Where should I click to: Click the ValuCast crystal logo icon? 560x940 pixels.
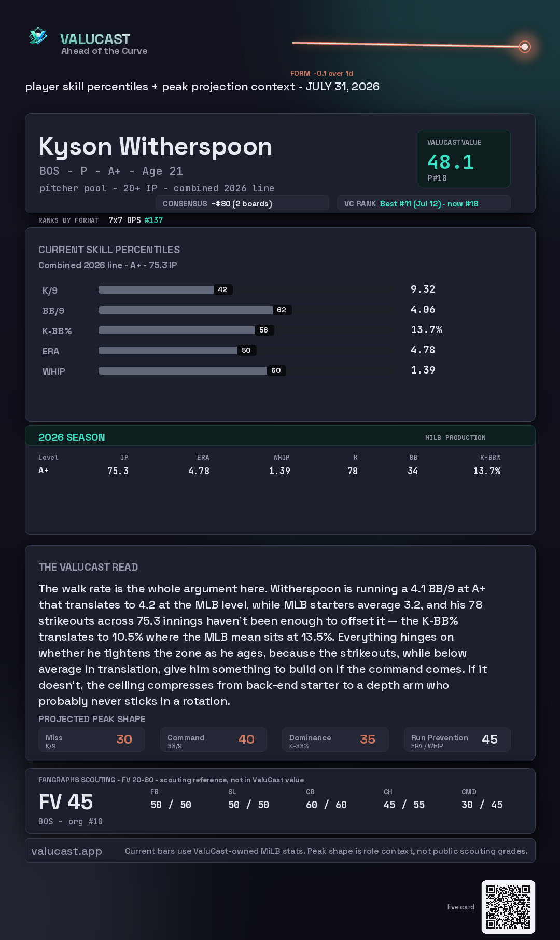pos(38,36)
